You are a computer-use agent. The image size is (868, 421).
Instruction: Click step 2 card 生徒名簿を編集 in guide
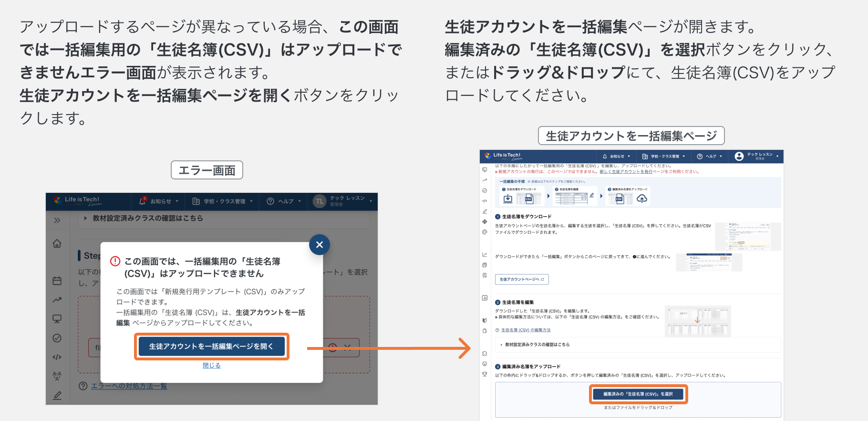coord(575,196)
